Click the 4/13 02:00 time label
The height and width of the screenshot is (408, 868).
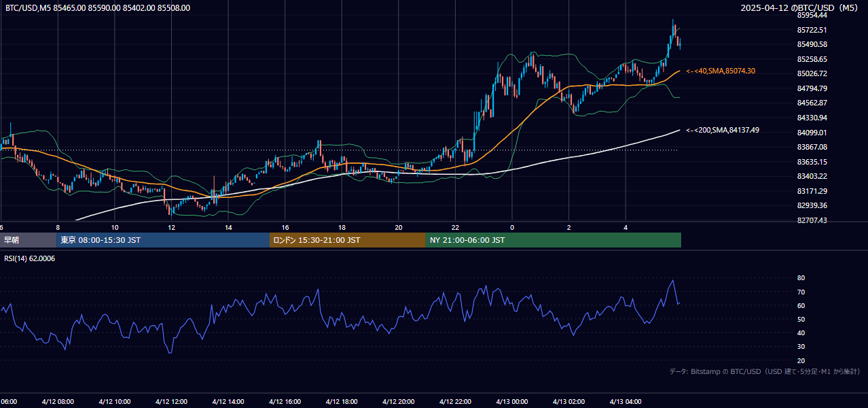coord(569,402)
